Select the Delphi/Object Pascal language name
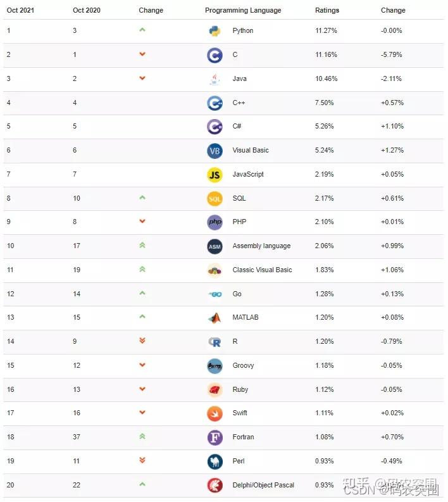Image resolution: width=448 pixels, height=502 pixels. (x=263, y=485)
